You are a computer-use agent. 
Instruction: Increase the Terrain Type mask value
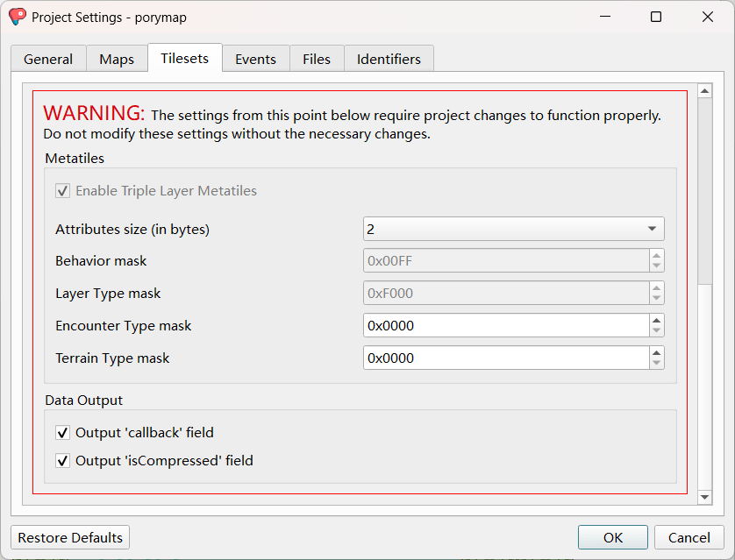click(x=657, y=352)
